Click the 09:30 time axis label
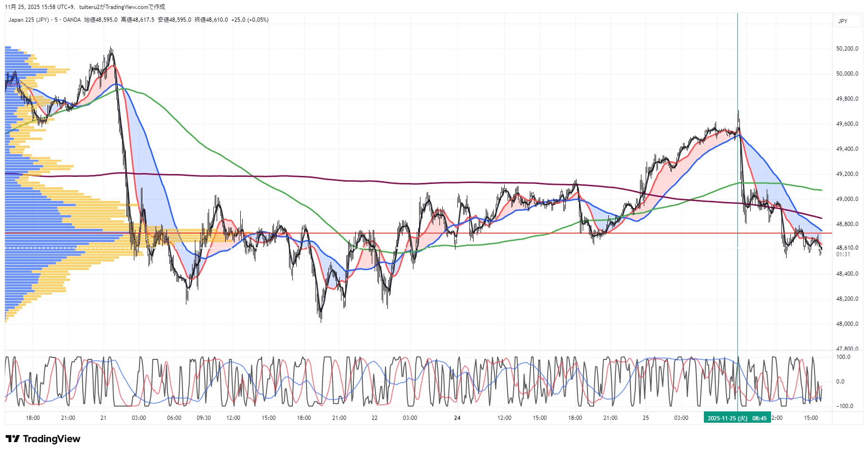Image resolution: width=868 pixels, height=453 pixels. tap(203, 418)
